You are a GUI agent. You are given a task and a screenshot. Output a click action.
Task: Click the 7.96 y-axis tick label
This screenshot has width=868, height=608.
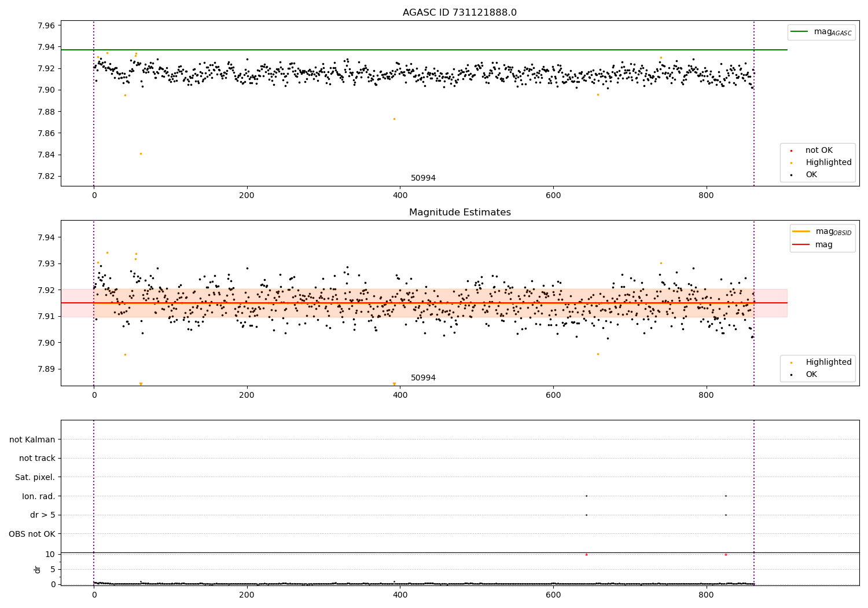click(x=46, y=25)
